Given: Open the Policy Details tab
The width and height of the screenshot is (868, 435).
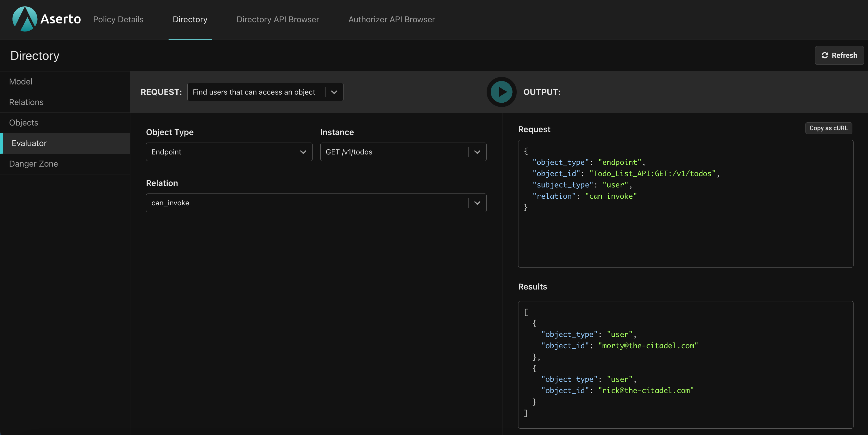Looking at the screenshot, I should coord(118,20).
